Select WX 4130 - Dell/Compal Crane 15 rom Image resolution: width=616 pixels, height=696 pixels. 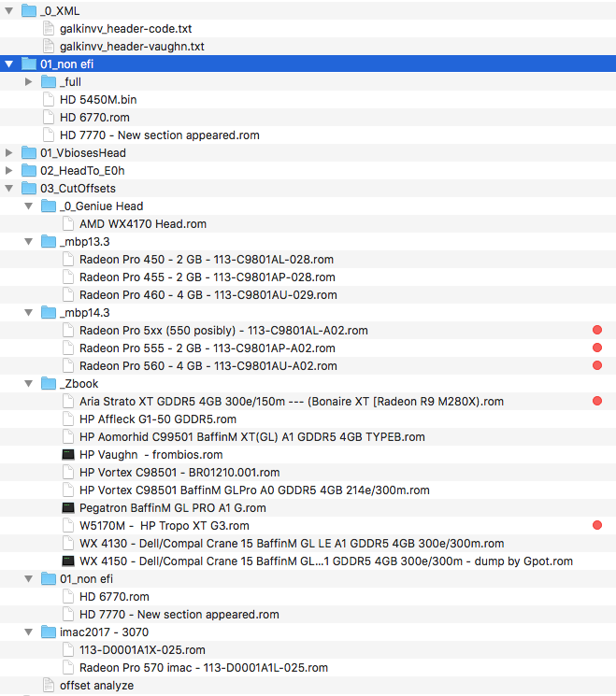click(292, 544)
